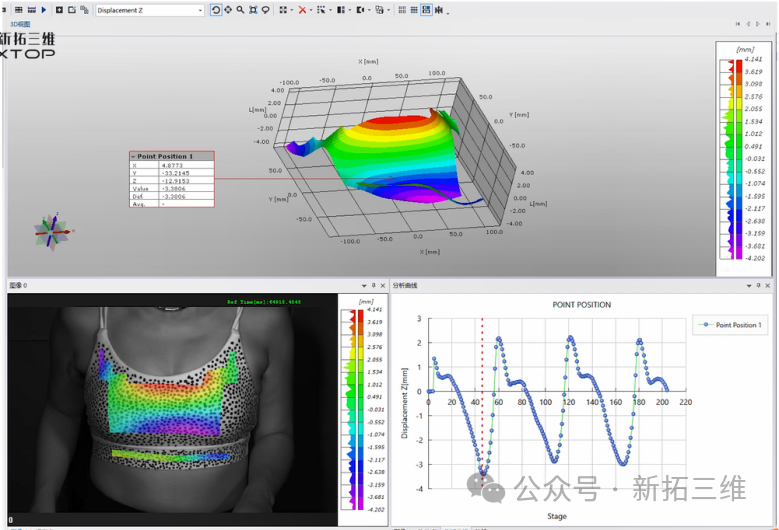Click the POINT POSITION chart title
The height and width of the screenshot is (530, 779).
point(582,305)
